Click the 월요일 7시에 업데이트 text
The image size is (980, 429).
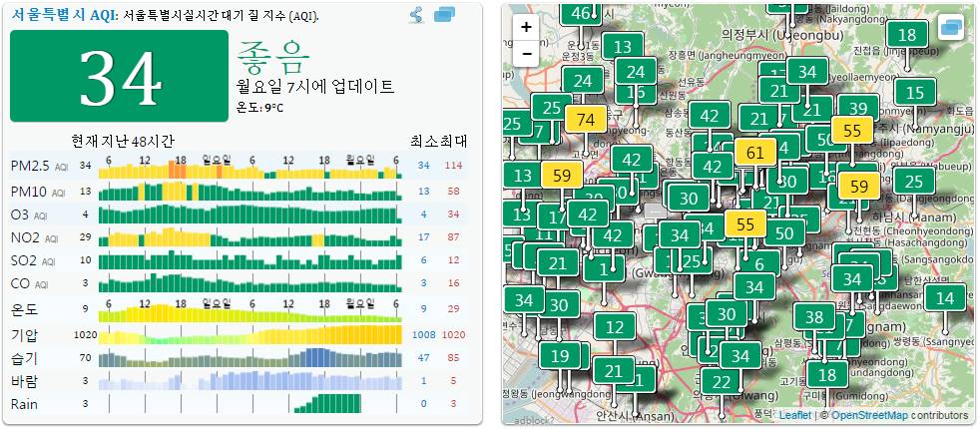tap(315, 86)
